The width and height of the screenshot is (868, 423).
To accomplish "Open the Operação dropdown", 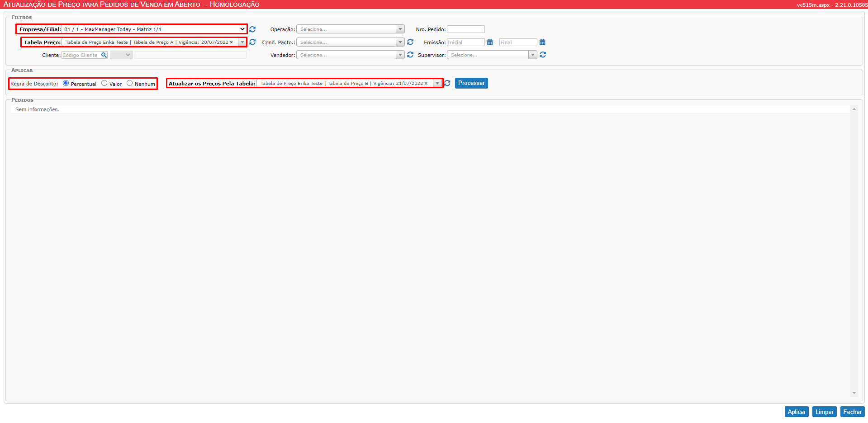I will point(351,29).
